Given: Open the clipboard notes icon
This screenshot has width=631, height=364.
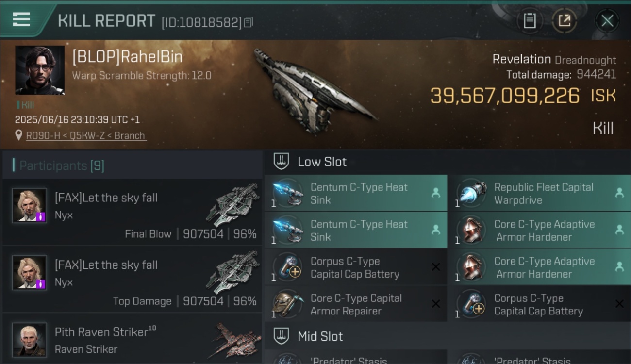Looking at the screenshot, I should 530,21.
